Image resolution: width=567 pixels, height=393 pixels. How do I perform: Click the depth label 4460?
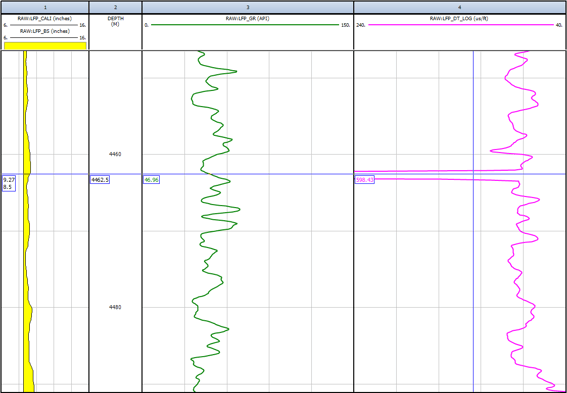115,154
